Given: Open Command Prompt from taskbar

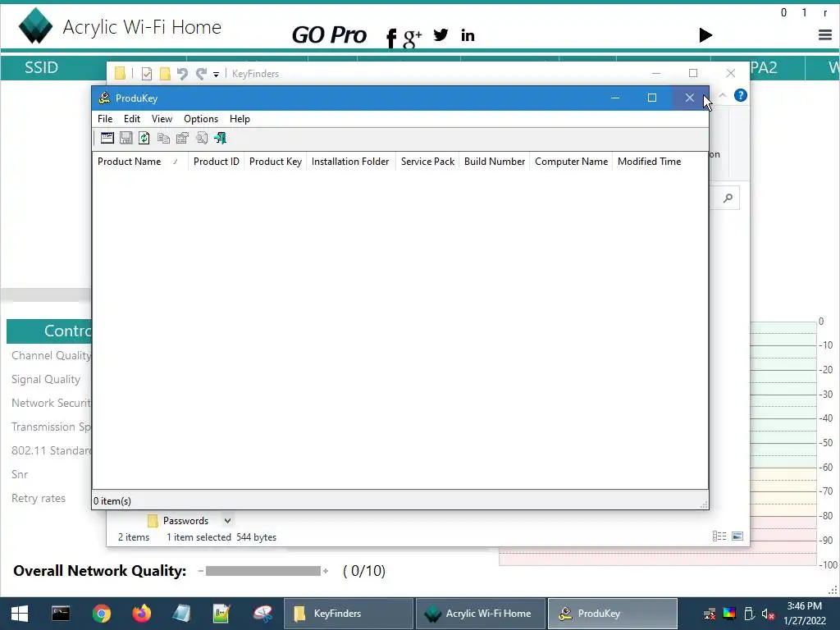Looking at the screenshot, I should click(61, 614).
